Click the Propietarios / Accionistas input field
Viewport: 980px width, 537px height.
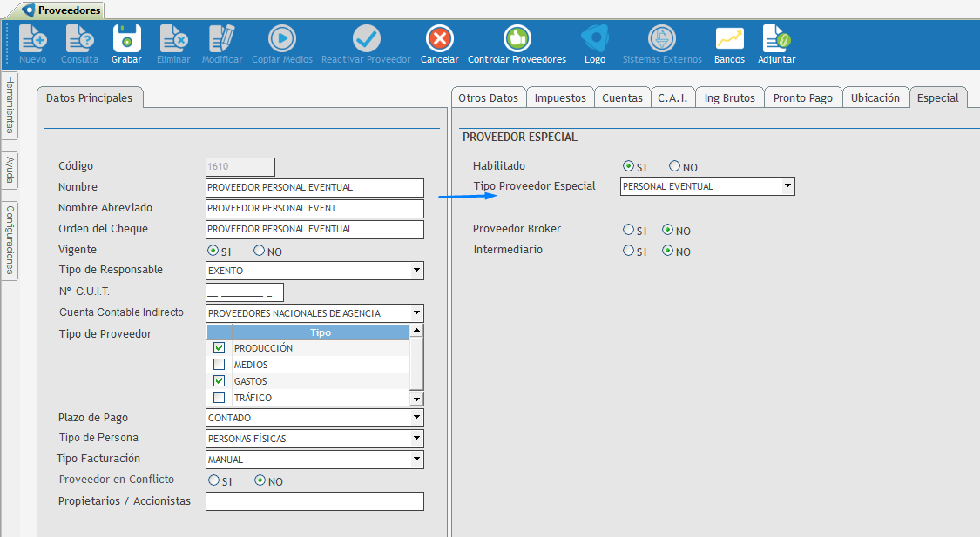point(314,501)
